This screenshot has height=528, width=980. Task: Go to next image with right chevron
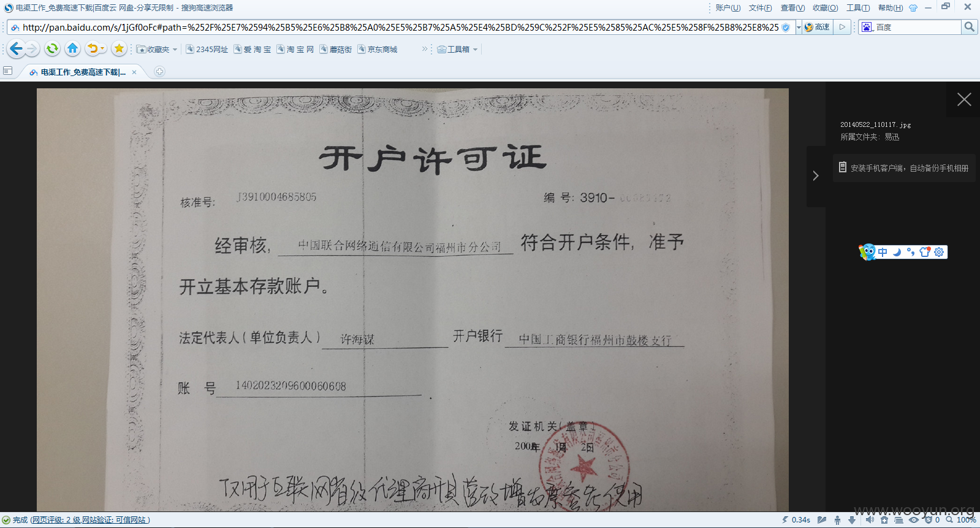816,176
